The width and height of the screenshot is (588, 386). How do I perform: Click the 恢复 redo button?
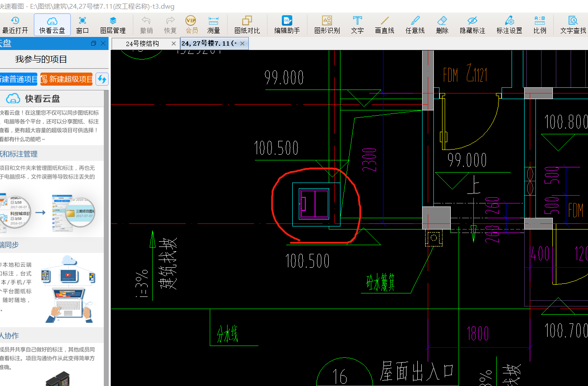click(170, 25)
